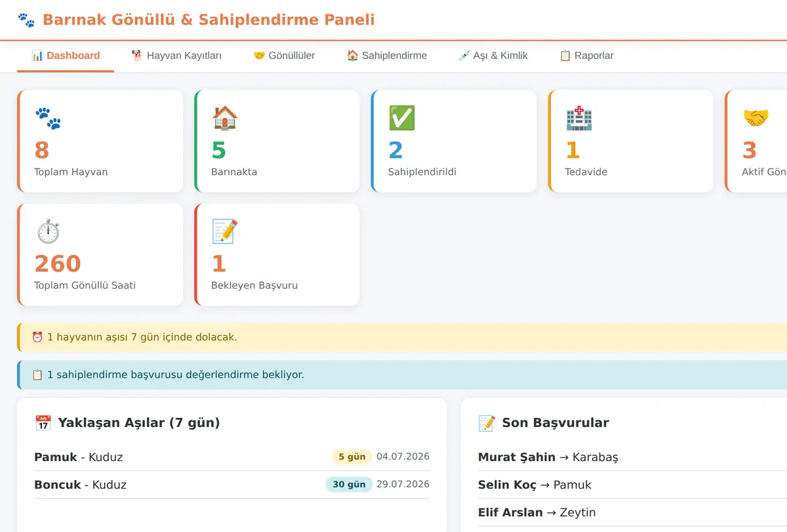Click the clipboard icon in application alert

coord(37,375)
